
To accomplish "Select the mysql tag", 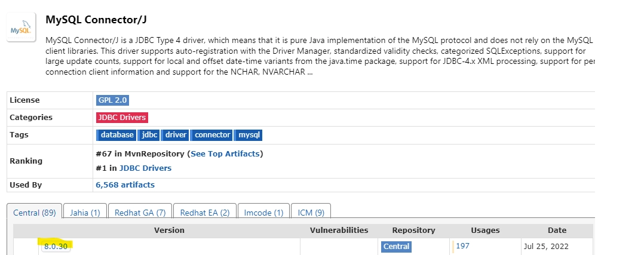I will [249, 135].
